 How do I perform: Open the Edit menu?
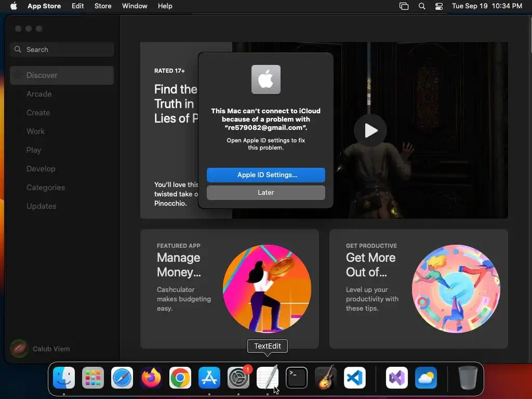78,6
